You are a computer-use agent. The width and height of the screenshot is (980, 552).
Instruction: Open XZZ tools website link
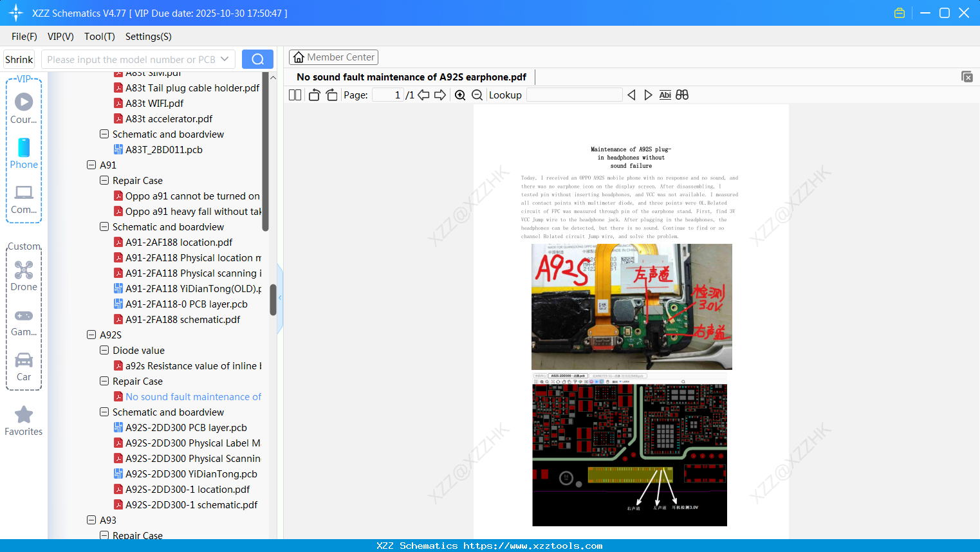tap(533, 546)
